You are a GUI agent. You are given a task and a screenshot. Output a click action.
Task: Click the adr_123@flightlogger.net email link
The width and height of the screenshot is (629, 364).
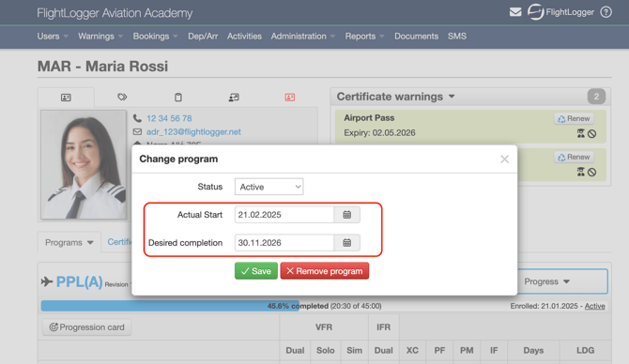pos(193,132)
